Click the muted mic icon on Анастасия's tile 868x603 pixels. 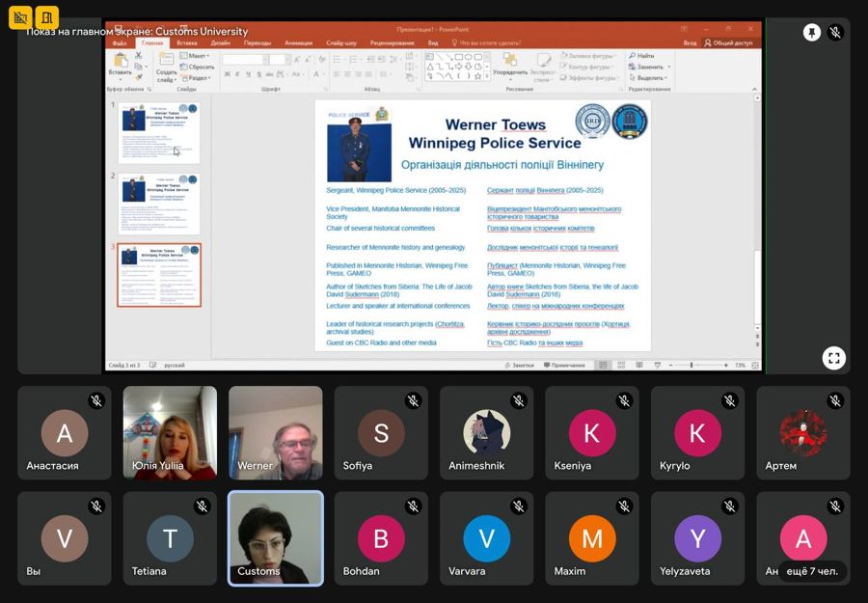click(x=96, y=400)
